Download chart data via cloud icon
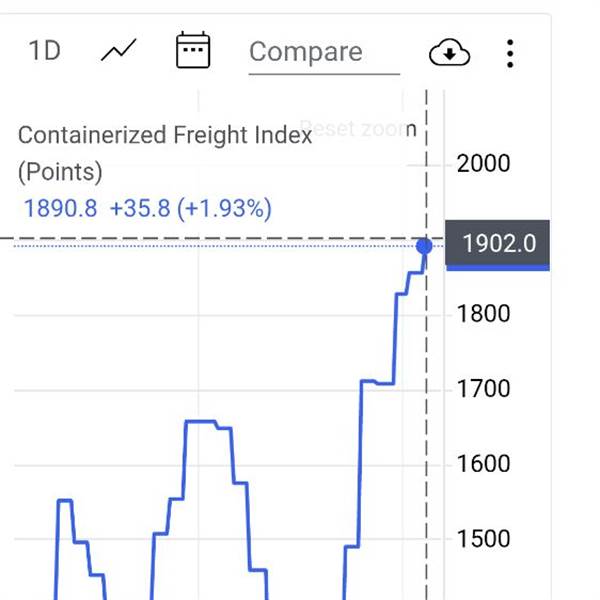 449,52
